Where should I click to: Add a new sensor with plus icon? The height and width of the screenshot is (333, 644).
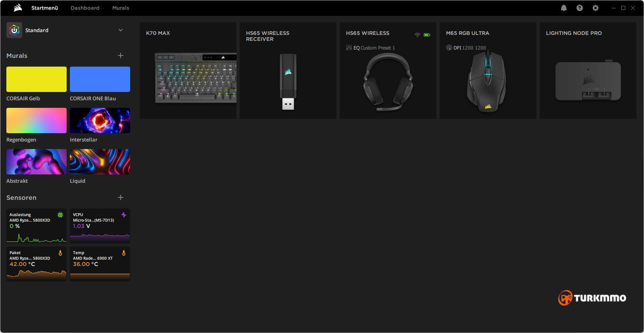pyautogui.click(x=121, y=197)
